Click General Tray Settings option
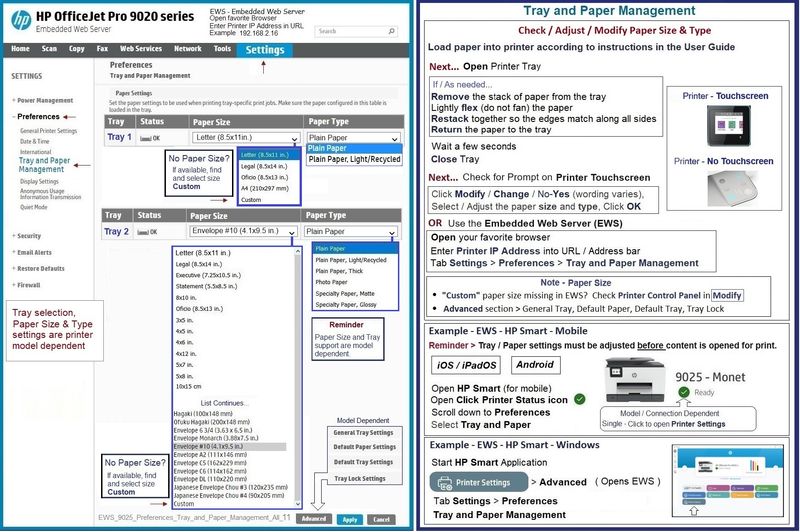This screenshot has height=532, width=800. point(364,433)
